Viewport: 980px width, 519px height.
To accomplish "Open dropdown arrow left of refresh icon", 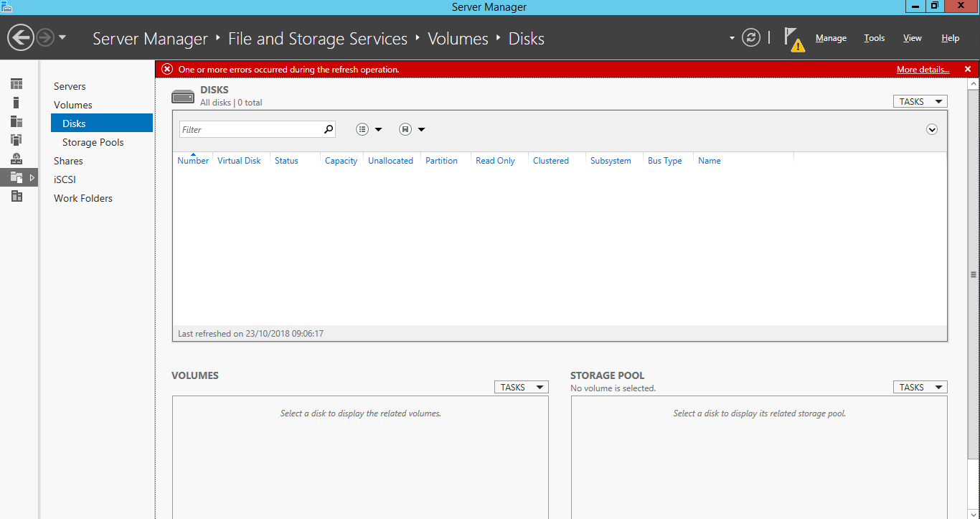I will (732, 38).
